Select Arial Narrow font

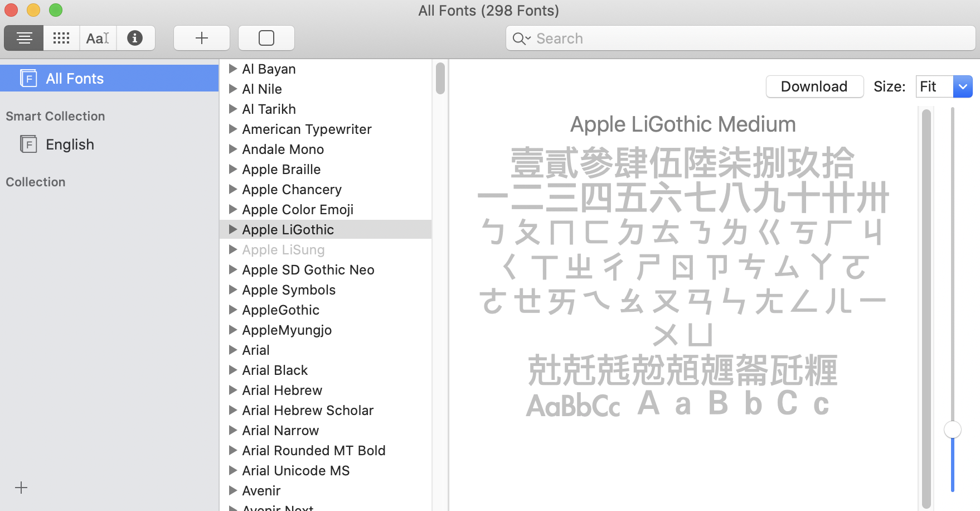[280, 430]
